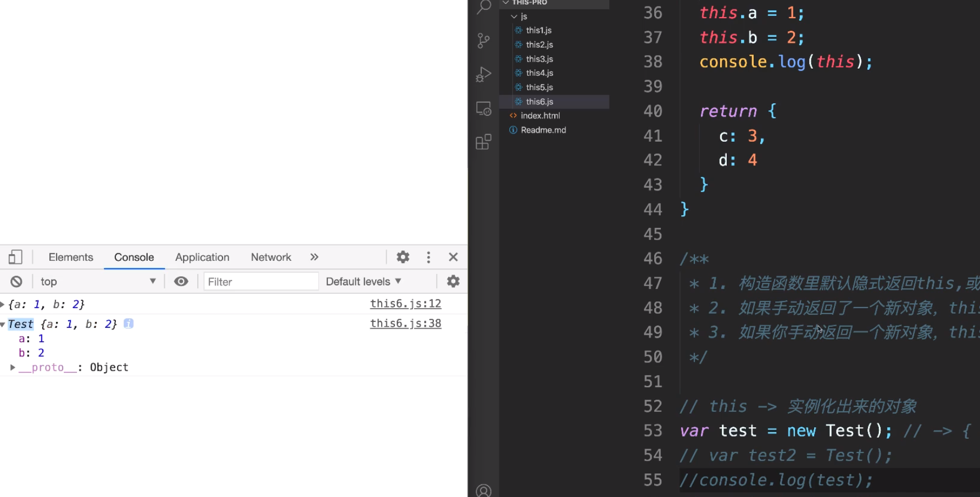This screenshot has width=980, height=497.
Task: Open the Default levels dropdown
Action: click(x=364, y=282)
